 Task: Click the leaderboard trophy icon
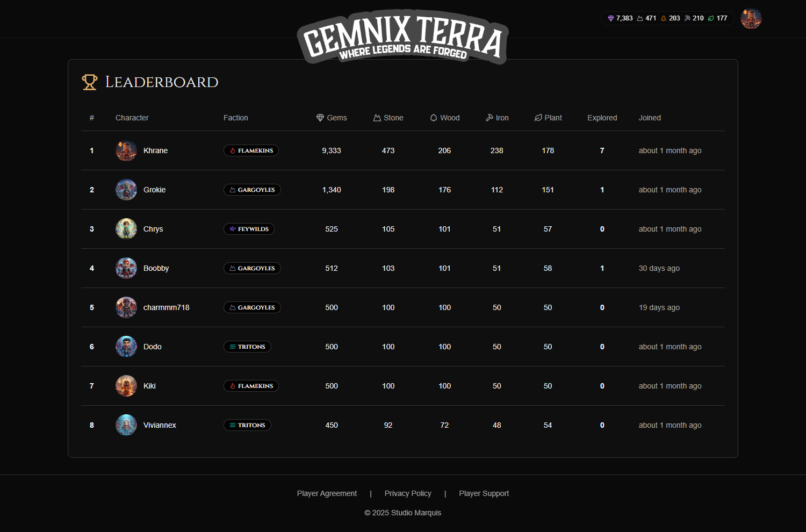coord(89,82)
